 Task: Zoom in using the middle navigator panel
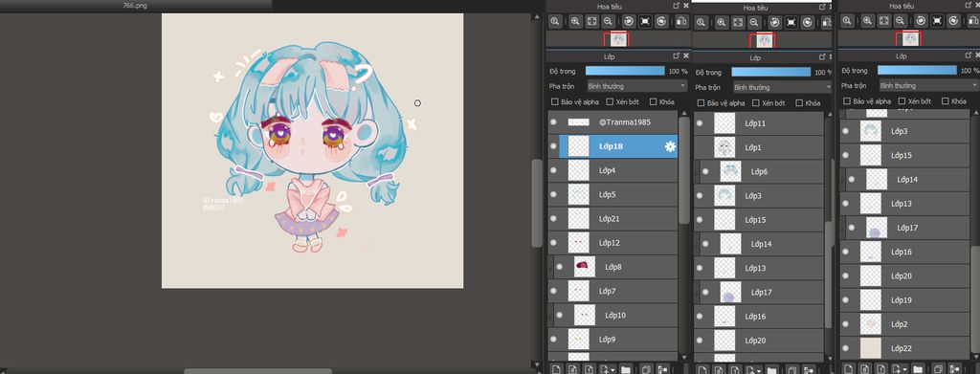pyautogui.click(x=722, y=22)
